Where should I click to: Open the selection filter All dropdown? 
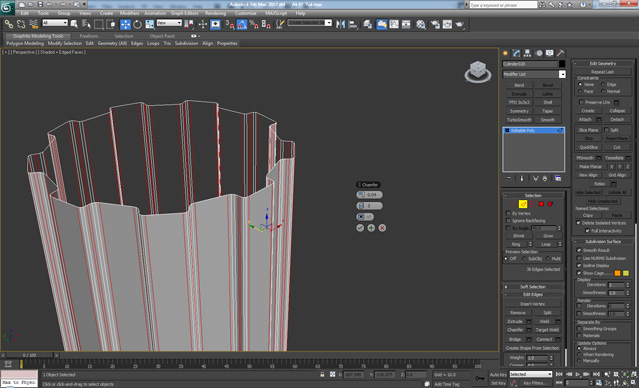click(55, 23)
